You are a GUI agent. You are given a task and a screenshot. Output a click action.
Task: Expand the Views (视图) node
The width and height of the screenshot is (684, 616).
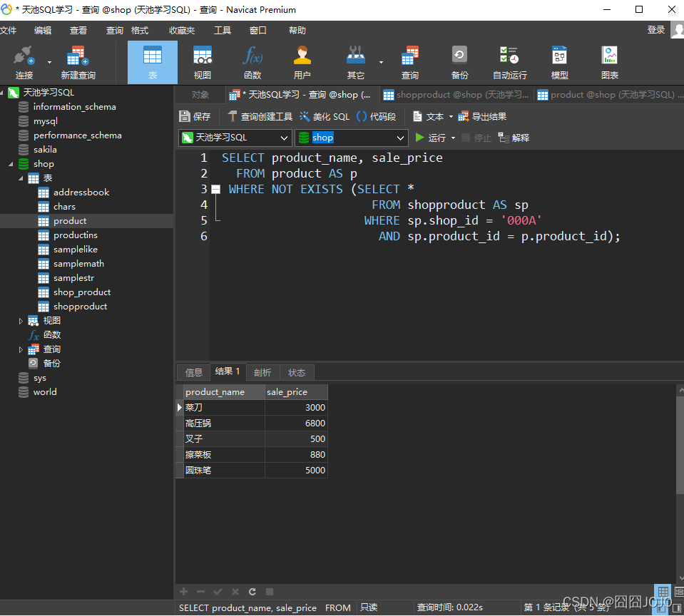point(21,321)
